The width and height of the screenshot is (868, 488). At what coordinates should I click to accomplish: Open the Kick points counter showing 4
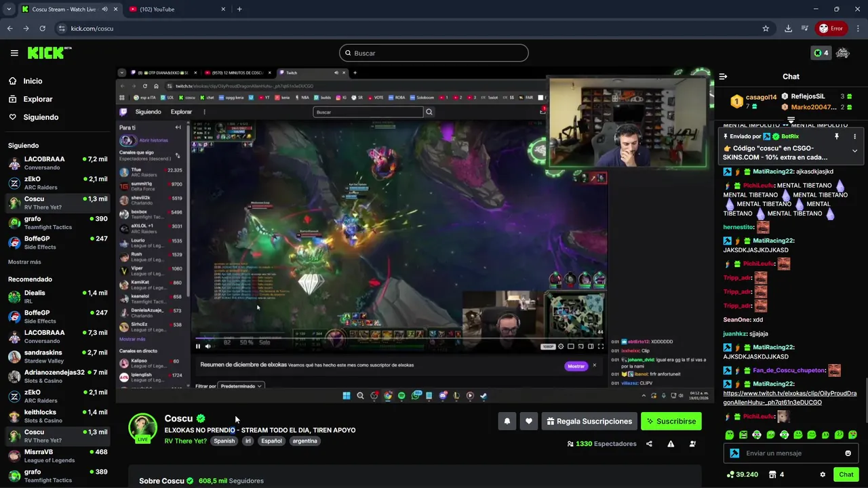pos(821,53)
